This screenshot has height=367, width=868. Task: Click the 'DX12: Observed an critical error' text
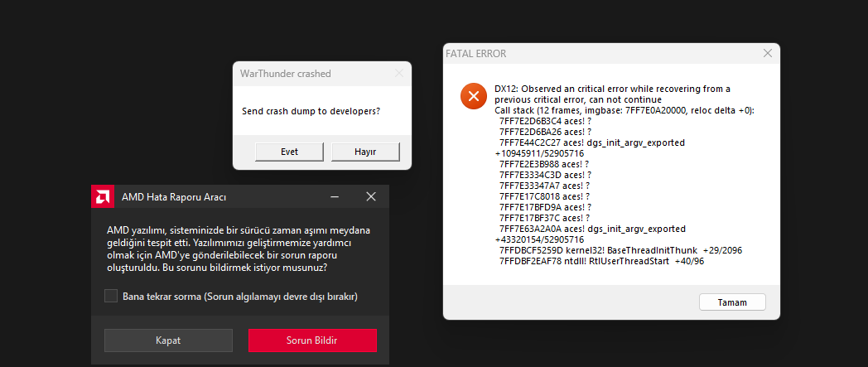[612, 94]
